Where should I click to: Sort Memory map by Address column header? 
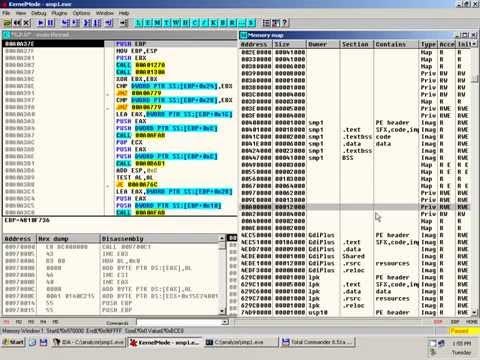click(x=256, y=44)
